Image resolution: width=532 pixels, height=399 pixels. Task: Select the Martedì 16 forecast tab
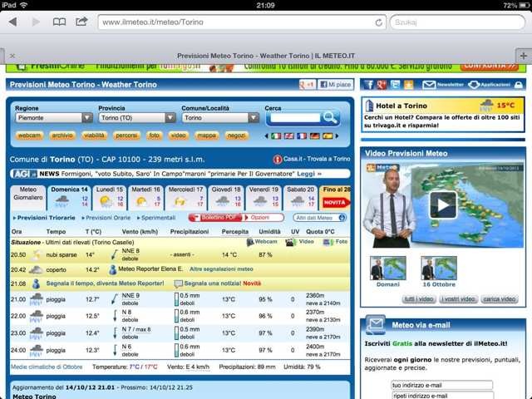click(x=145, y=198)
